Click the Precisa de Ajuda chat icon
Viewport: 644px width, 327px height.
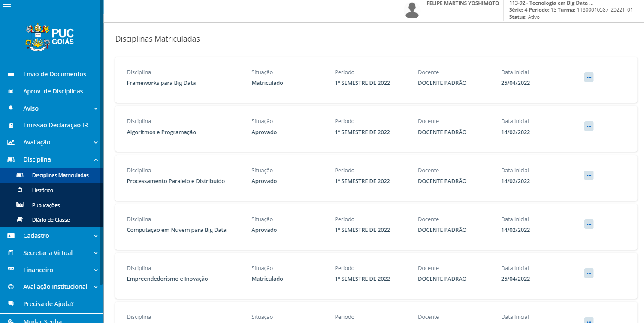[x=11, y=304]
